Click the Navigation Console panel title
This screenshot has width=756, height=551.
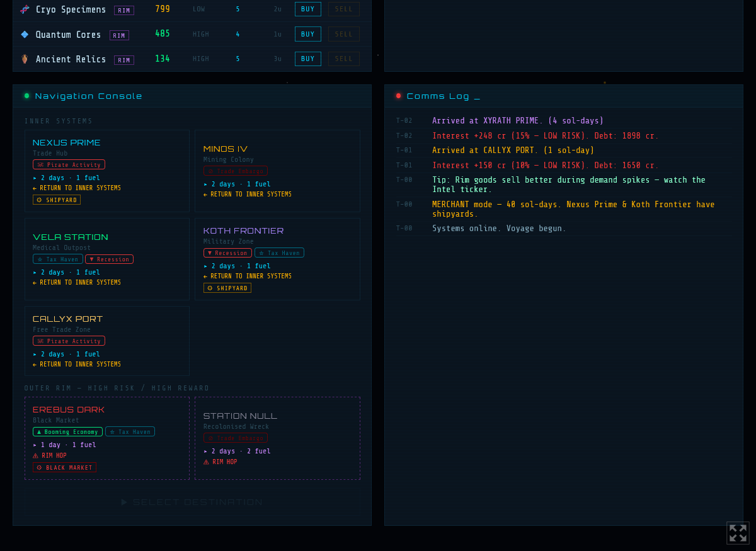tap(89, 96)
